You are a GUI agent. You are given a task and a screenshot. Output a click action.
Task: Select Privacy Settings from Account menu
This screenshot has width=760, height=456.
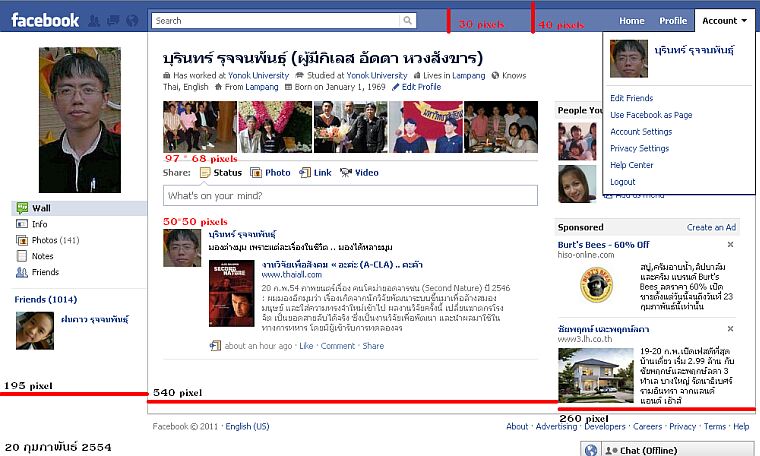tap(639, 148)
